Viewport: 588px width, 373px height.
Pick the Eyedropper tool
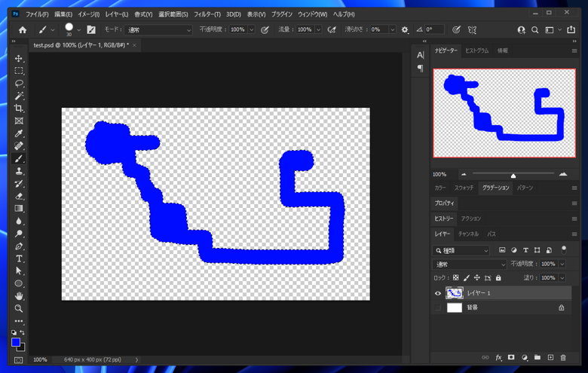tap(19, 133)
